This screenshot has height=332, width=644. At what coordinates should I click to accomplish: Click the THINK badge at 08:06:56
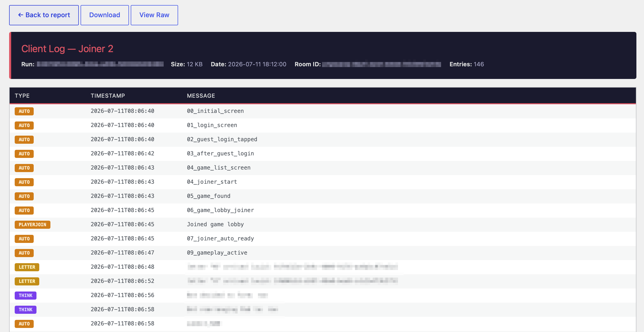coord(26,296)
